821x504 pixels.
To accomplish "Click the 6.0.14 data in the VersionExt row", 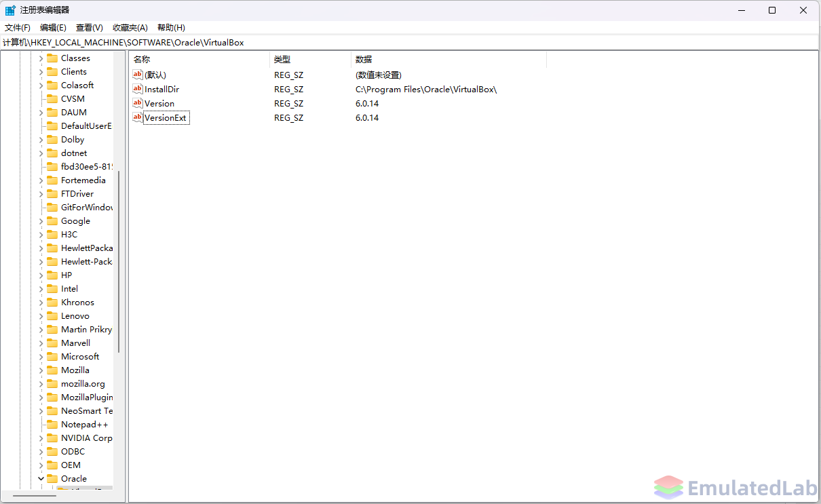I will coord(367,118).
